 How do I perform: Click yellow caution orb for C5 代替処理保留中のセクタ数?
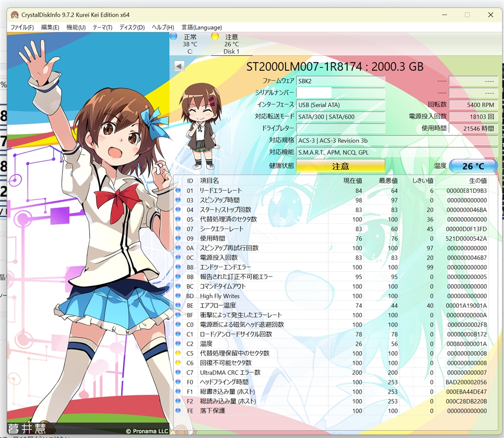(178, 353)
